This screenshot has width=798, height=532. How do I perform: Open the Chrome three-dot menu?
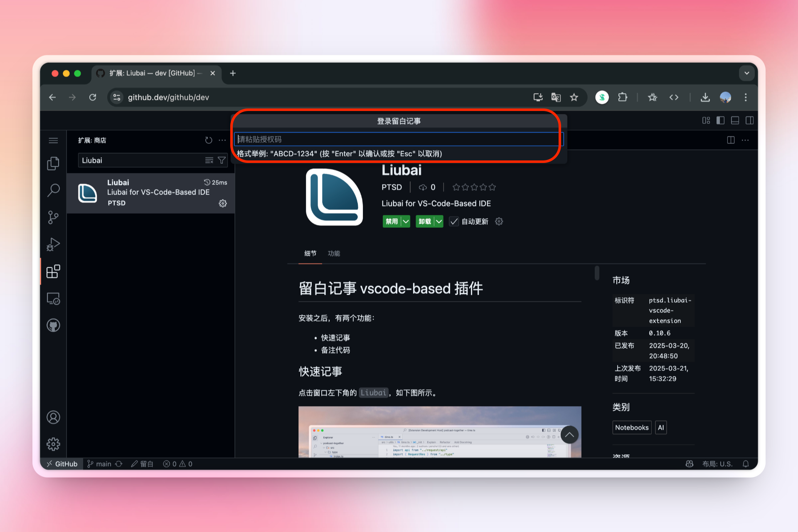click(x=746, y=97)
